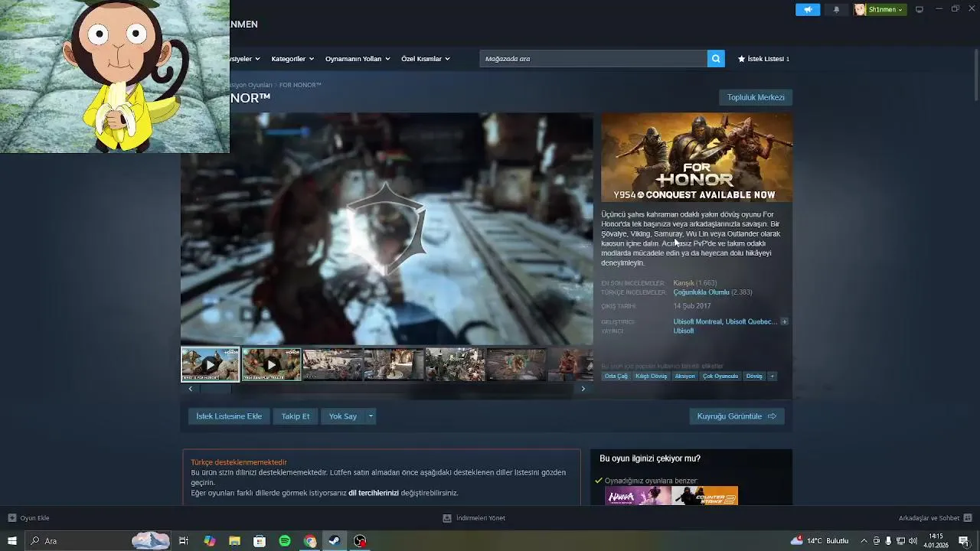Click the thumbnail strip scrollbar handle
The width and height of the screenshot is (980, 551).
tap(216, 389)
